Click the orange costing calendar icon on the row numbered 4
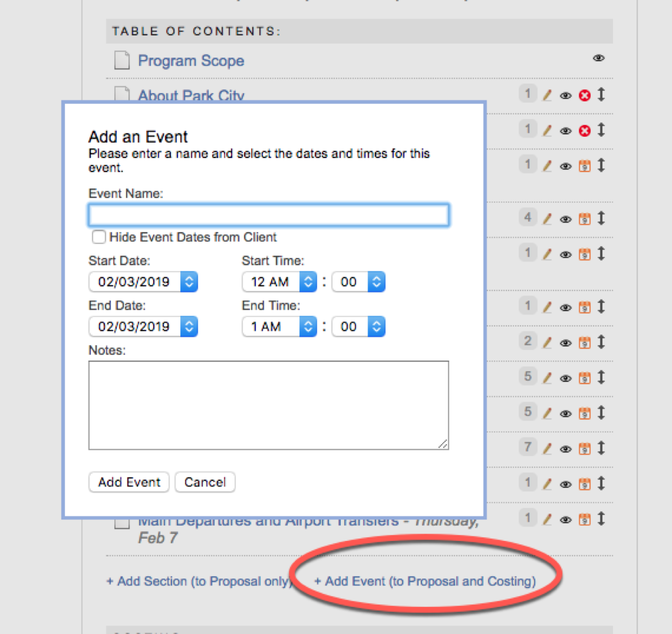Viewport: 672px width, 634px height. coord(585,219)
